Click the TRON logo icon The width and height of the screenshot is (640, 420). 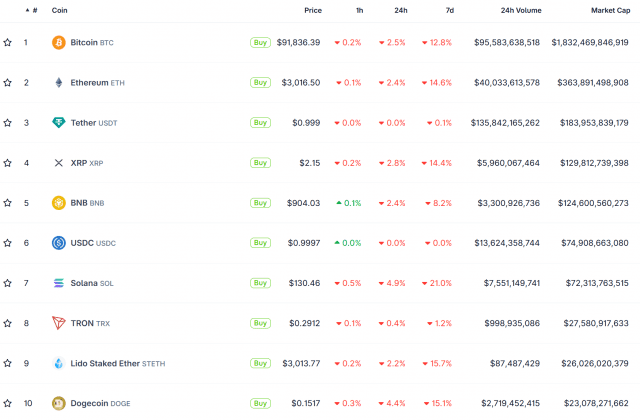(58, 323)
